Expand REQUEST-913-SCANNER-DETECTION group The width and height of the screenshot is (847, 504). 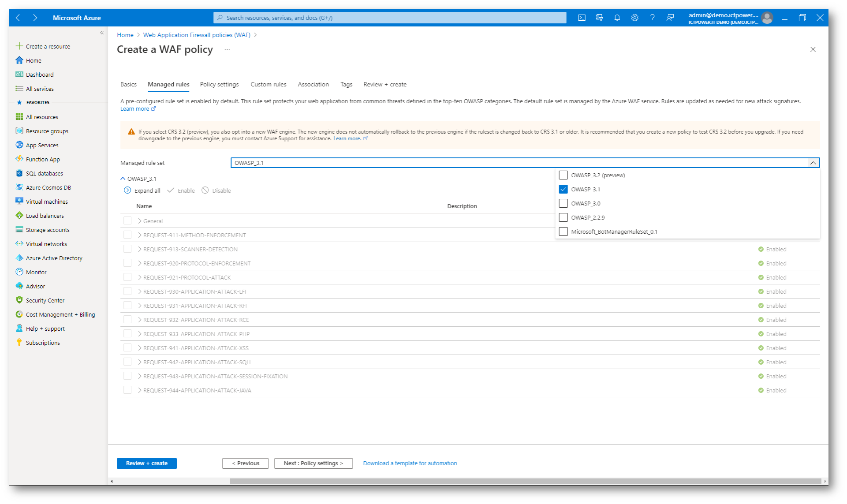139,249
